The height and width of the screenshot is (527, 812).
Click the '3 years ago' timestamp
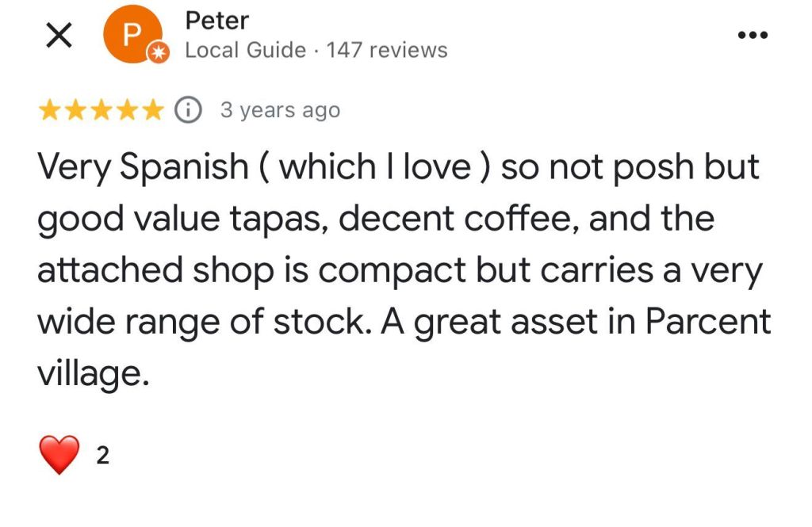click(280, 110)
